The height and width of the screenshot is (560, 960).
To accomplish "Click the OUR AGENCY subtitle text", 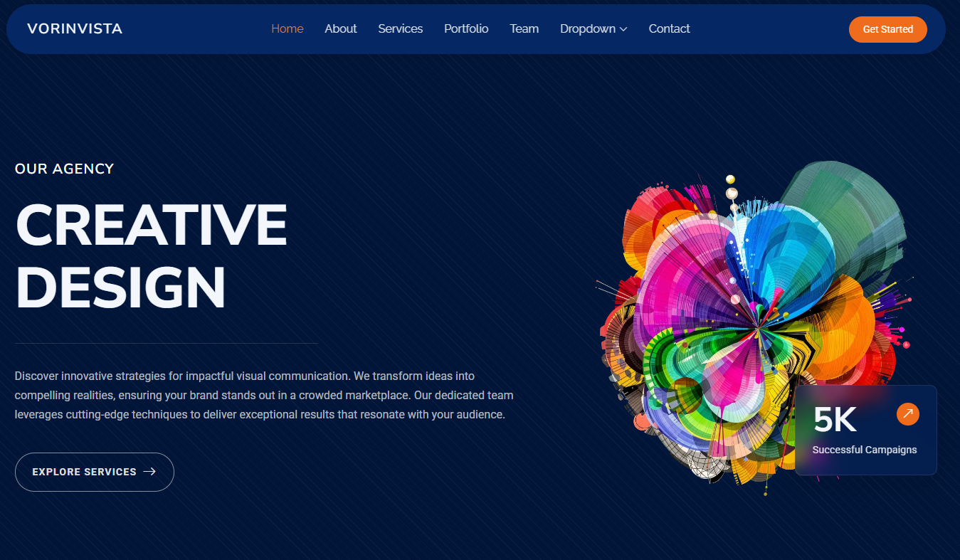I will pyautogui.click(x=64, y=169).
